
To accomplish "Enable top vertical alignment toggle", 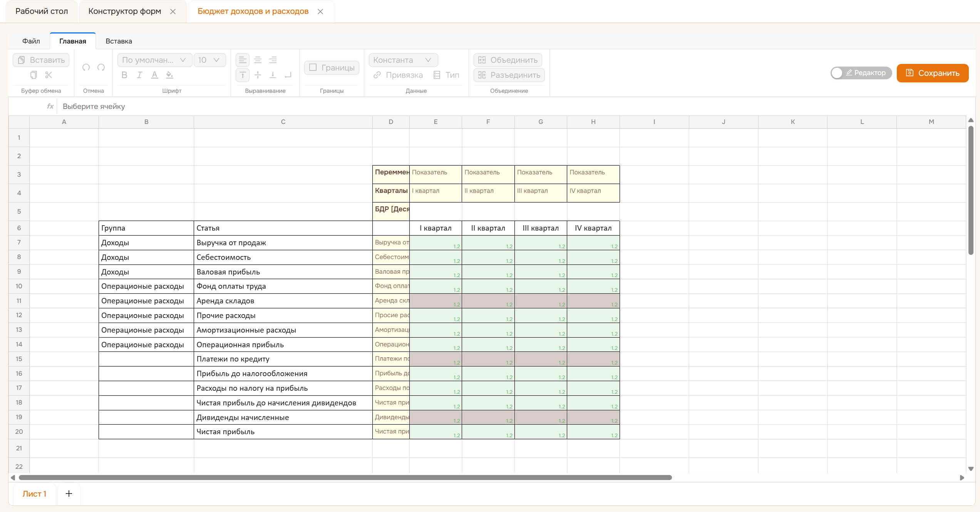I will [243, 75].
